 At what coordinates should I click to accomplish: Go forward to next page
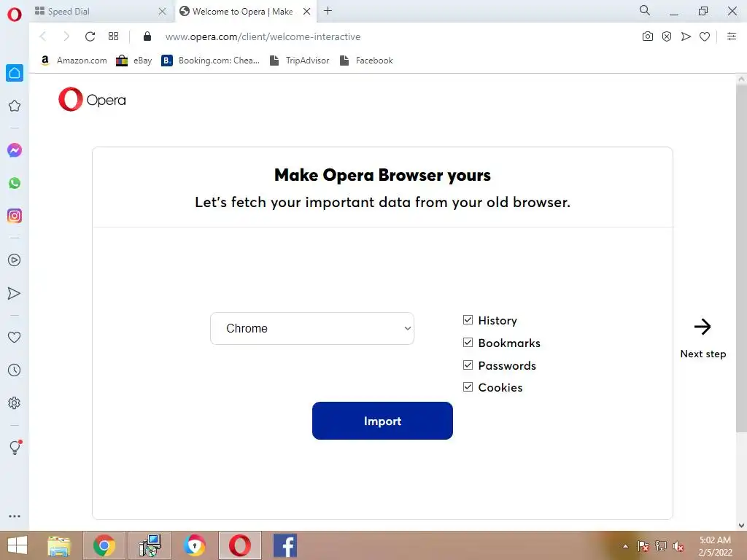(x=66, y=36)
